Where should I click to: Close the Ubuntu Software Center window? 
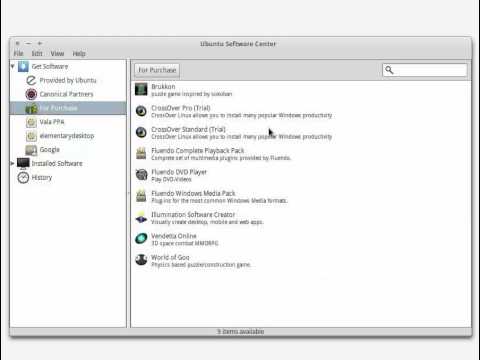tap(17, 43)
